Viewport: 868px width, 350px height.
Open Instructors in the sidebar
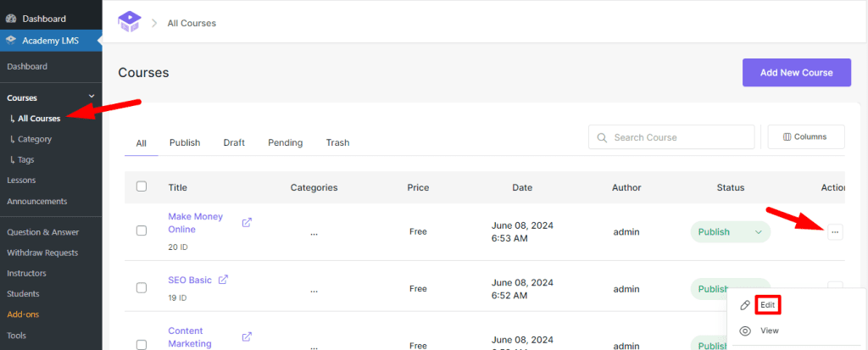coord(26,273)
